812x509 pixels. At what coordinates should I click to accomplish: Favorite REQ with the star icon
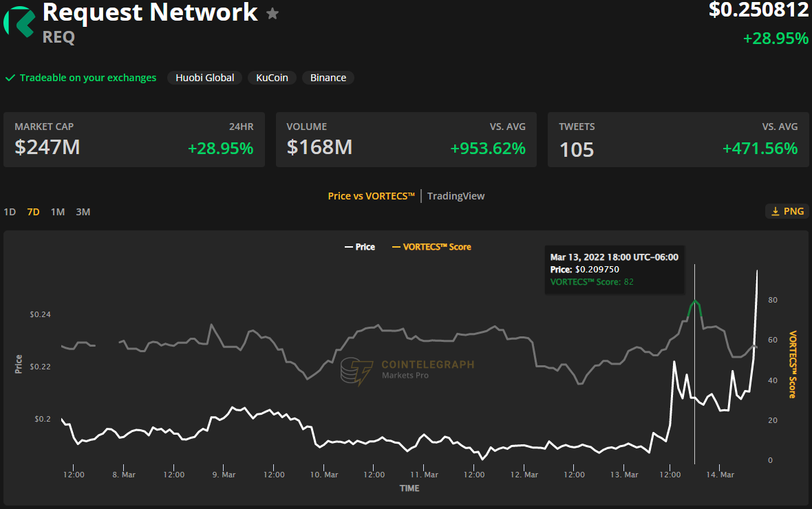pos(273,14)
